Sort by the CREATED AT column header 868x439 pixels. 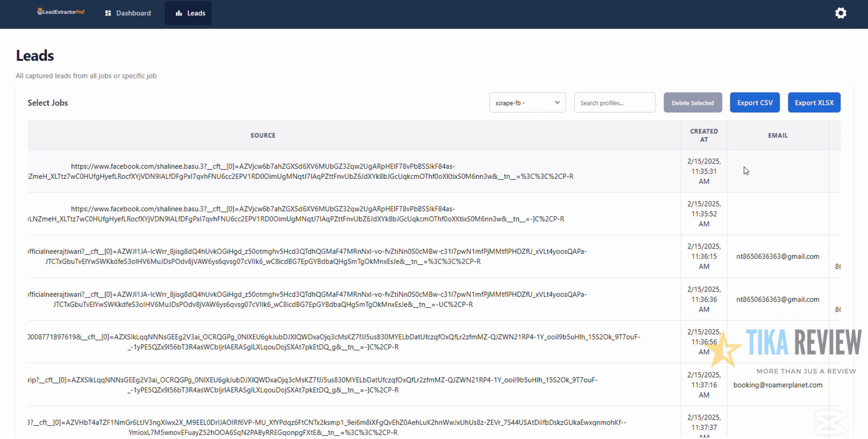pyautogui.click(x=704, y=135)
